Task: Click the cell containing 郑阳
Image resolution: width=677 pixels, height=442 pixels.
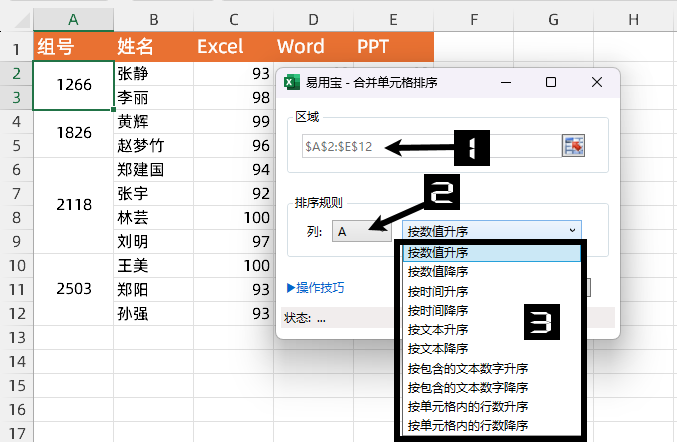Action: coord(153,289)
